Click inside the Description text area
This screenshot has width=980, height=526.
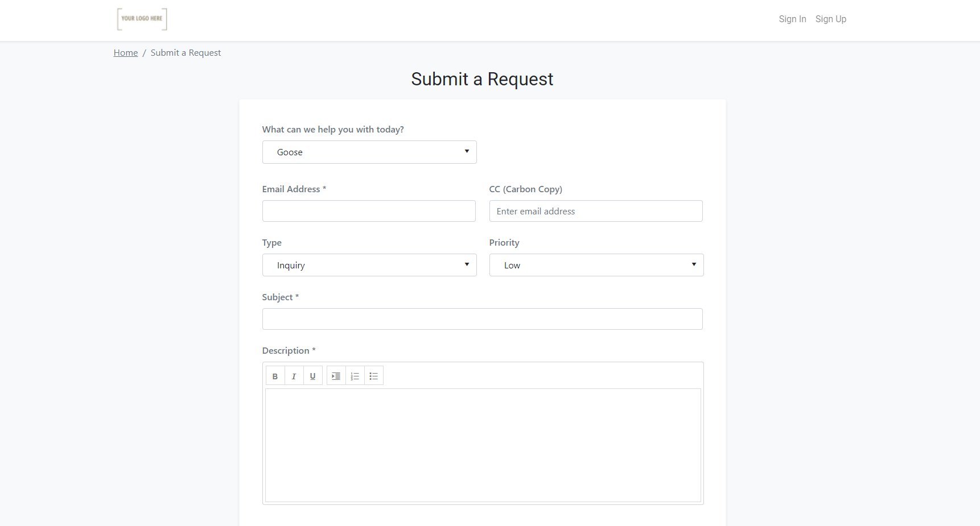click(483, 445)
